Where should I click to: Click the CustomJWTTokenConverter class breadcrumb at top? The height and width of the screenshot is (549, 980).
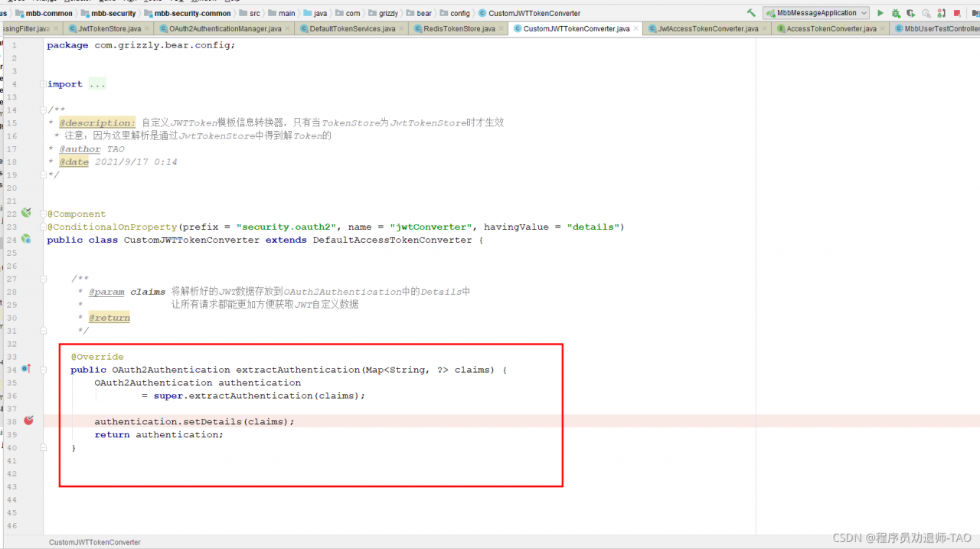[529, 13]
